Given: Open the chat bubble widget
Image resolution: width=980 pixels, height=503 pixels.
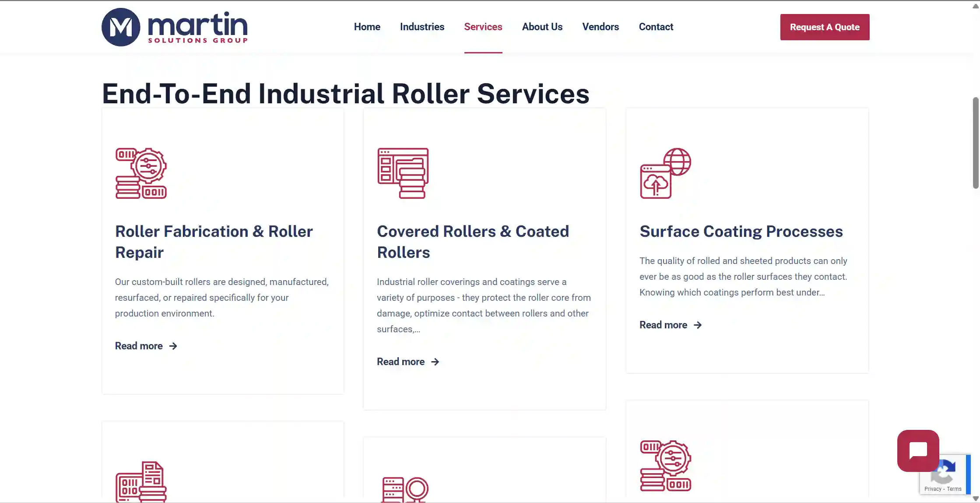Looking at the screenshot, I should (918, 450).
